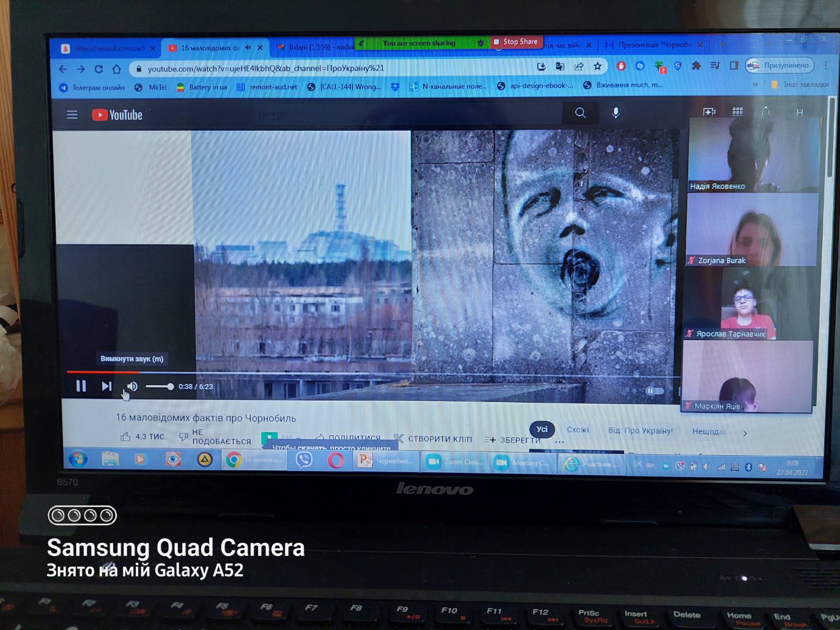Viewport: 840px width, 630px height.
Task: Click share page icon in address bar
Action: point(579,67)
